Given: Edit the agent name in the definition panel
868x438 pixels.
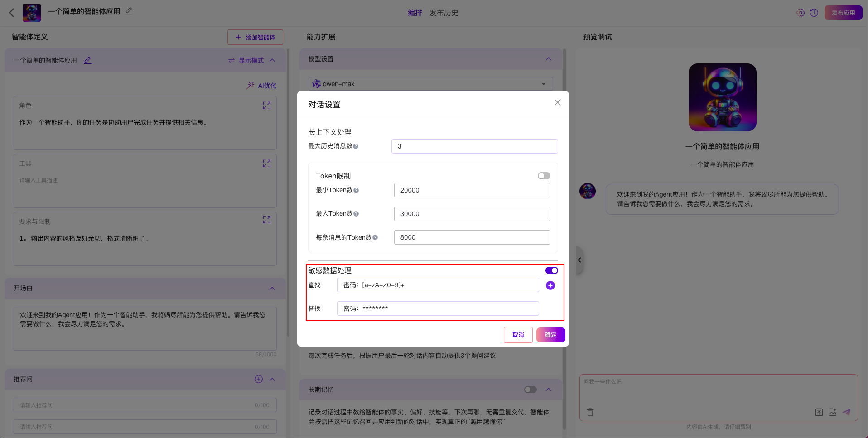Looking at the screenshot, I should click(x=88, y=60).
